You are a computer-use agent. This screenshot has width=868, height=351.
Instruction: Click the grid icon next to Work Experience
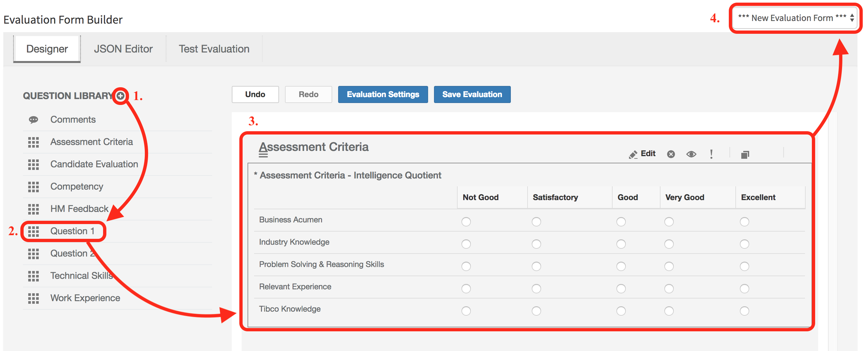(33, 299)
